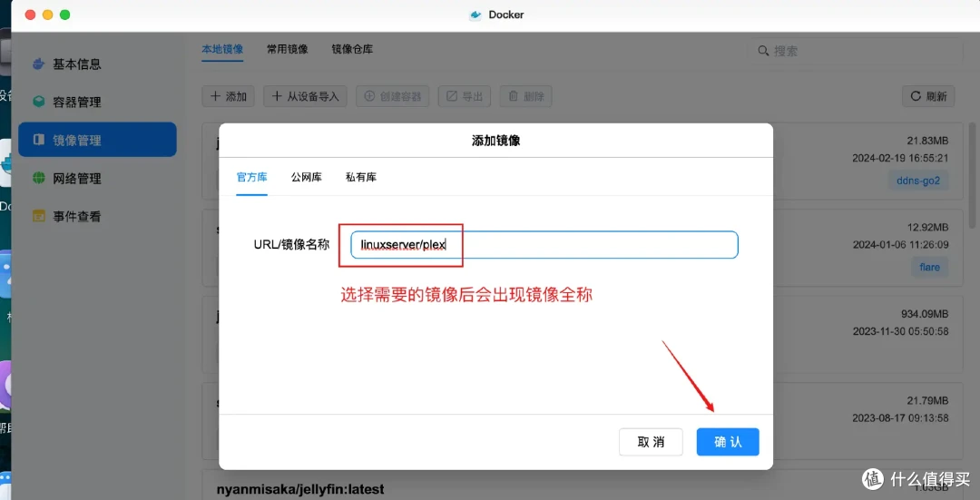Select the 私有库 tab in dialog
This screenshot has height=500, width=980.
click(x=361, y=177)
